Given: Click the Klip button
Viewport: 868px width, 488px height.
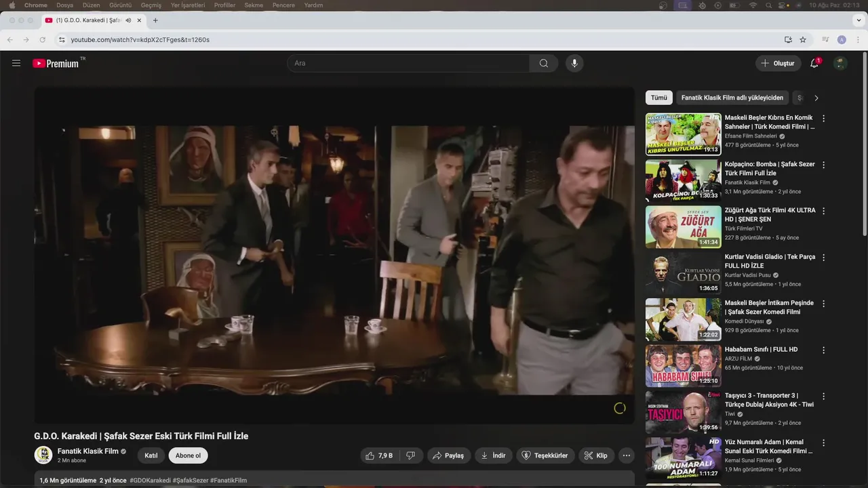Looking at the screenshot, I should [x=597, y=455].
